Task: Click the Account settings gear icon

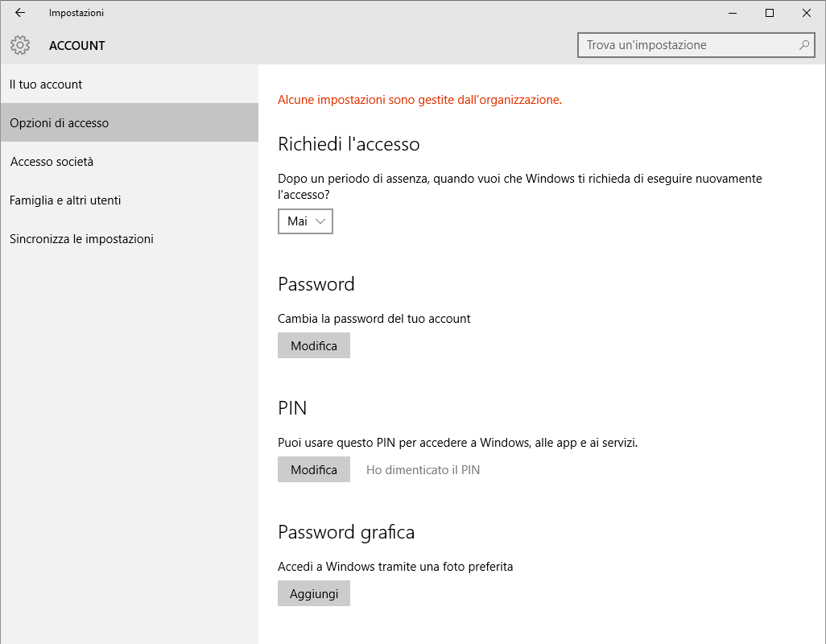Action: [20, 46]
